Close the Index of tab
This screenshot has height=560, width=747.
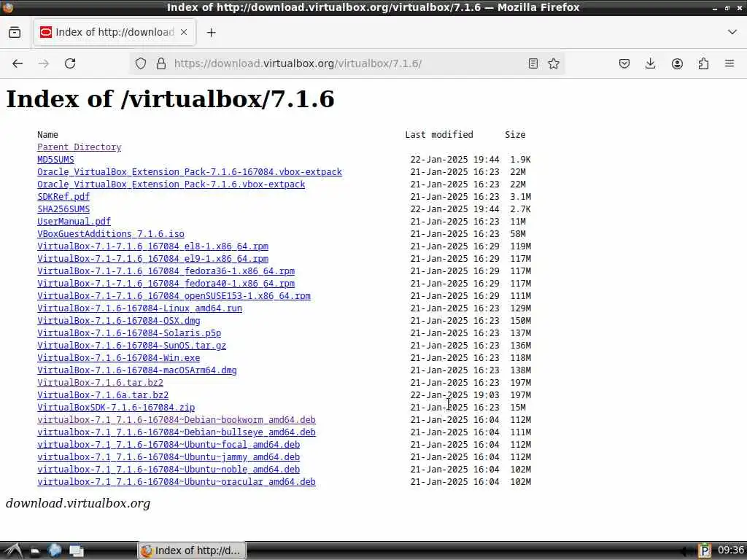(x=184, y=32)
